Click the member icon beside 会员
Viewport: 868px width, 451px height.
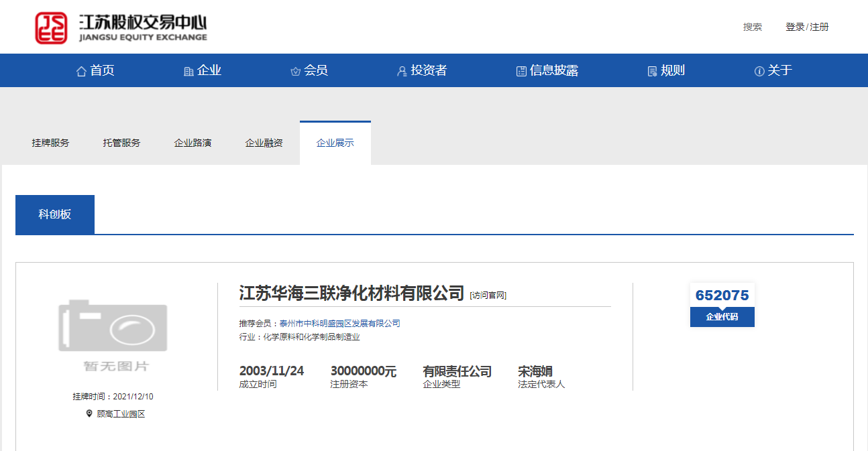click(295, 71)
